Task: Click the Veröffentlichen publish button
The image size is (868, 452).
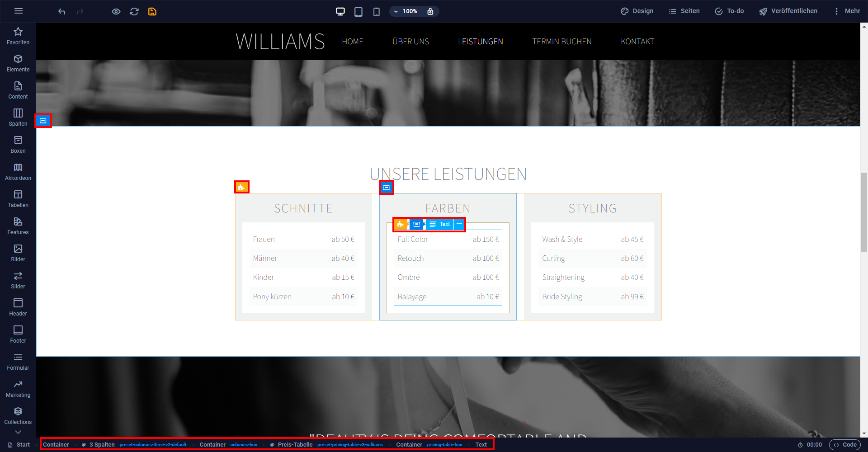Action: click(788, 11)
